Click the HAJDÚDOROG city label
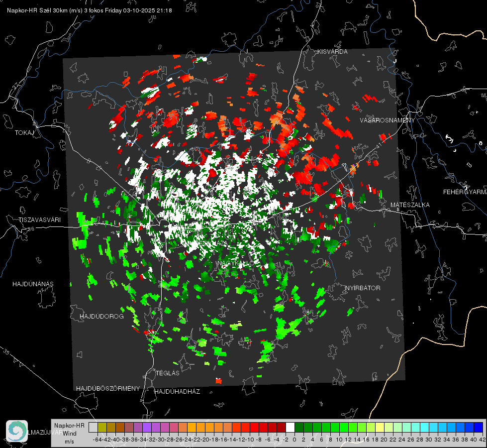This screenshot has width=487, height=448. point(101,316)
